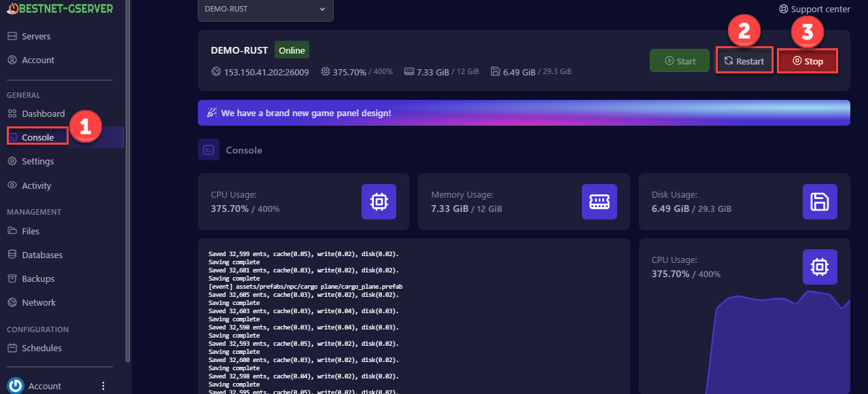This screenshot has width=868, height=394.
Task: Open the bottom Account three-dot menu
Action: [x=103, y=386]
